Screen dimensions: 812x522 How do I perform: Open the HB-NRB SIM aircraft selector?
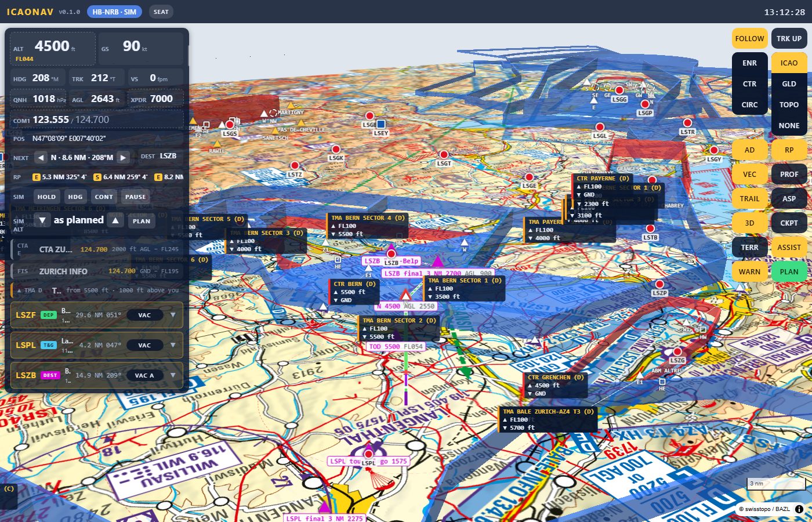(x=114, y=12)
